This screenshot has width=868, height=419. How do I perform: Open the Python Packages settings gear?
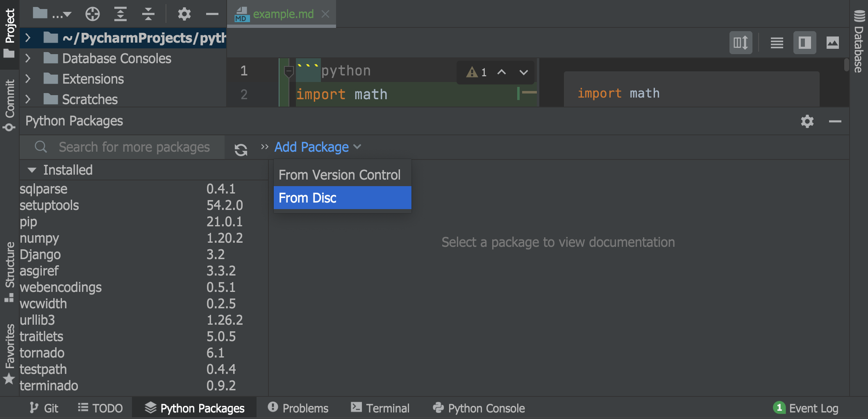pos(807,121)
